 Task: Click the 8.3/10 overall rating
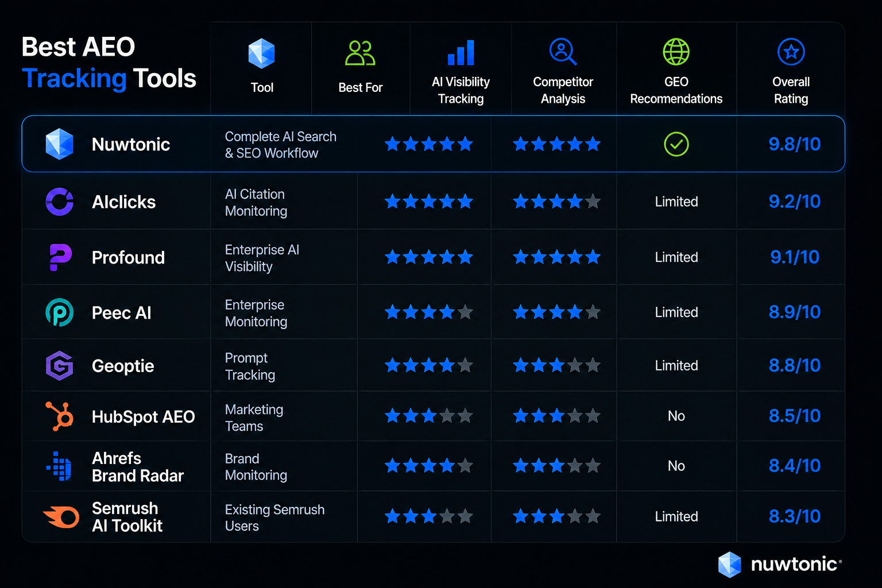[795, 517]
